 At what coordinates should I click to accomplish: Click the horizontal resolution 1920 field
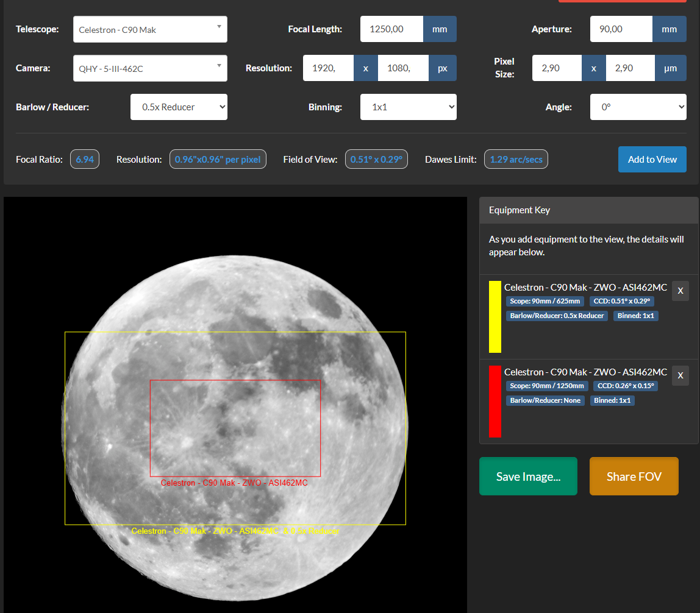tap(328, 68)
